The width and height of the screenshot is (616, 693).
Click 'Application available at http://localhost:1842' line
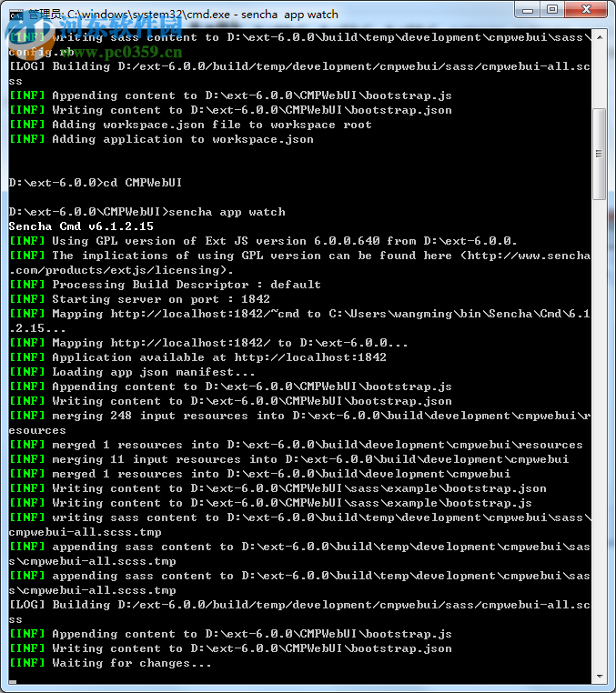[197, 357]
